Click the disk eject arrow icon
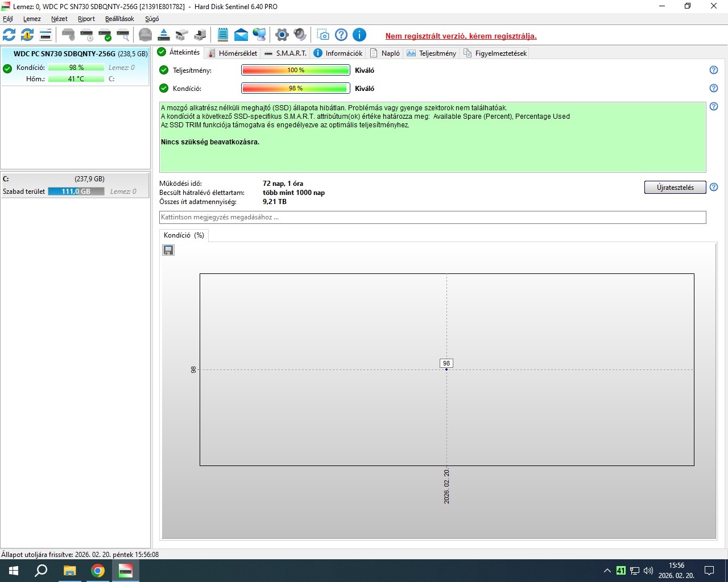The width and height of the screenshot is (728, 582). point(164,35)
